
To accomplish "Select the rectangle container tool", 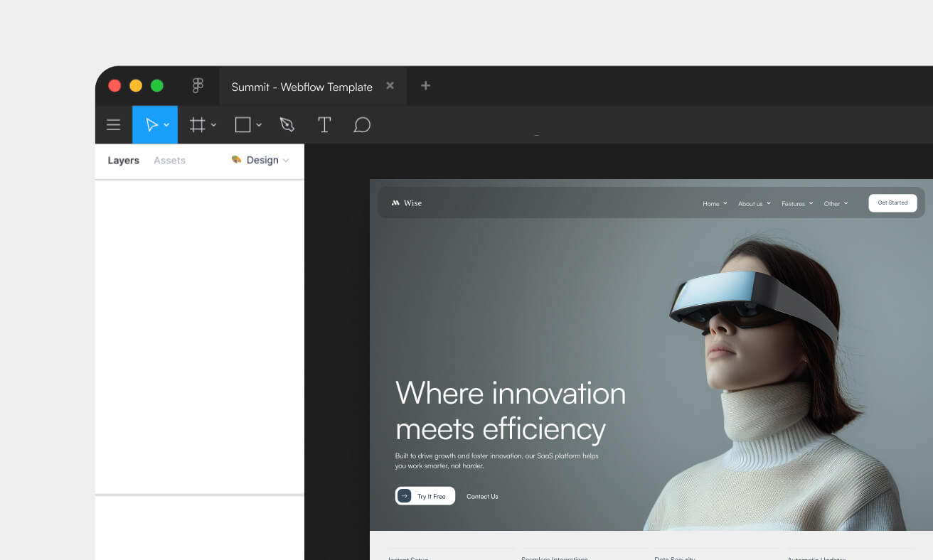I will 242,124.
